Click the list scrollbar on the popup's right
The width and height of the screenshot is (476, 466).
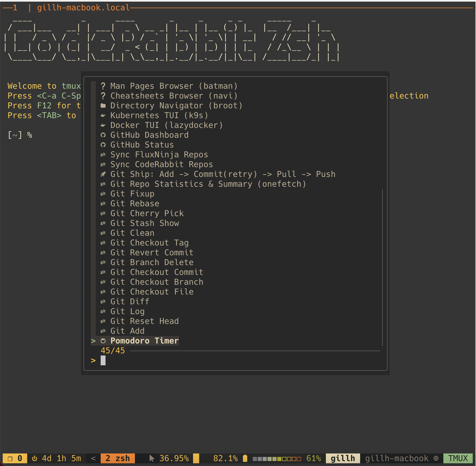click(382, 267)
